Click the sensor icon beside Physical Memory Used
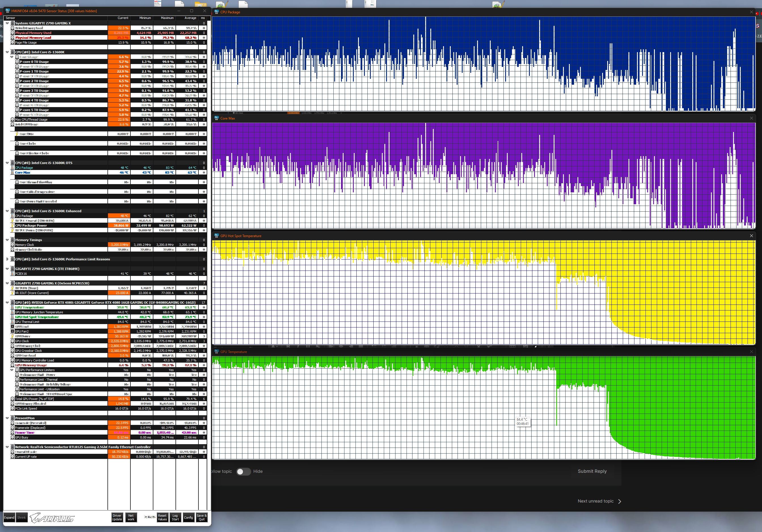Image resolution: width=762 pixels, height=532 pixels. coord(12,33)
